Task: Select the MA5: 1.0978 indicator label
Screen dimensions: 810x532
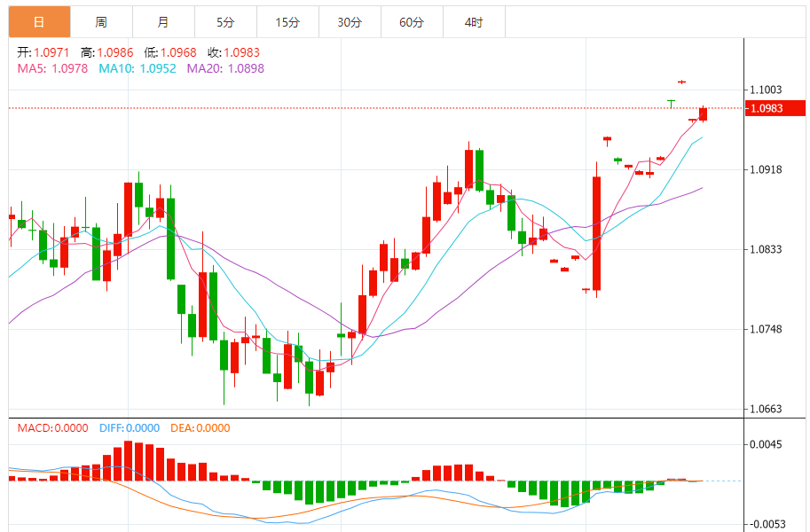Action: coord(52,68)
